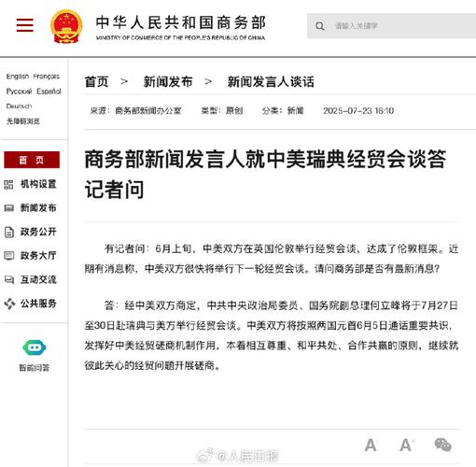Viewport: 476px width, 467px height.
Task: Click the 机构设置 grid icon
Action: click(x=8, y=184)
